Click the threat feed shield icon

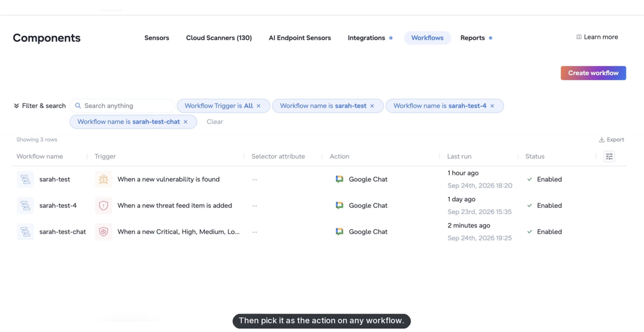[103, 205]
